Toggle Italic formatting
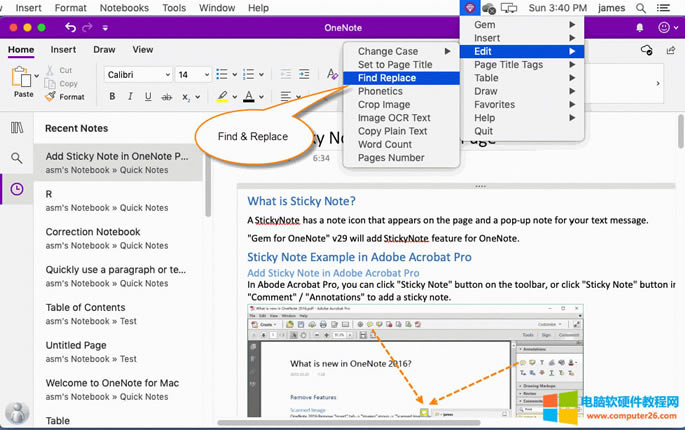The width and height of the screenshot is (685, 430). click(130, 97)
